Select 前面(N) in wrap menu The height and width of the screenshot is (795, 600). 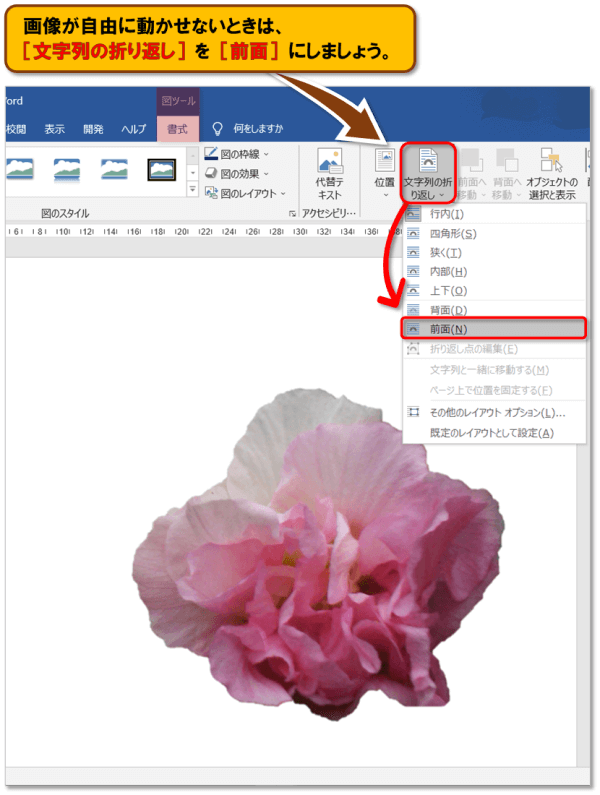point(493,329)
